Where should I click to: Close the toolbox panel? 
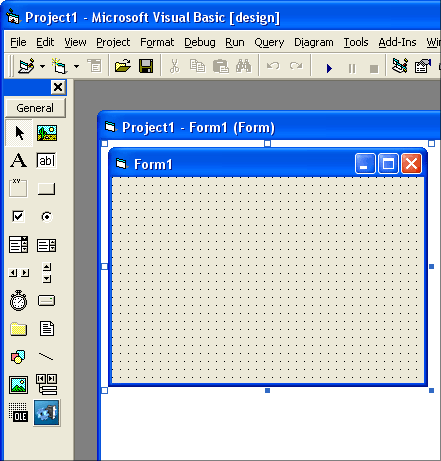(x=58, y=87)
